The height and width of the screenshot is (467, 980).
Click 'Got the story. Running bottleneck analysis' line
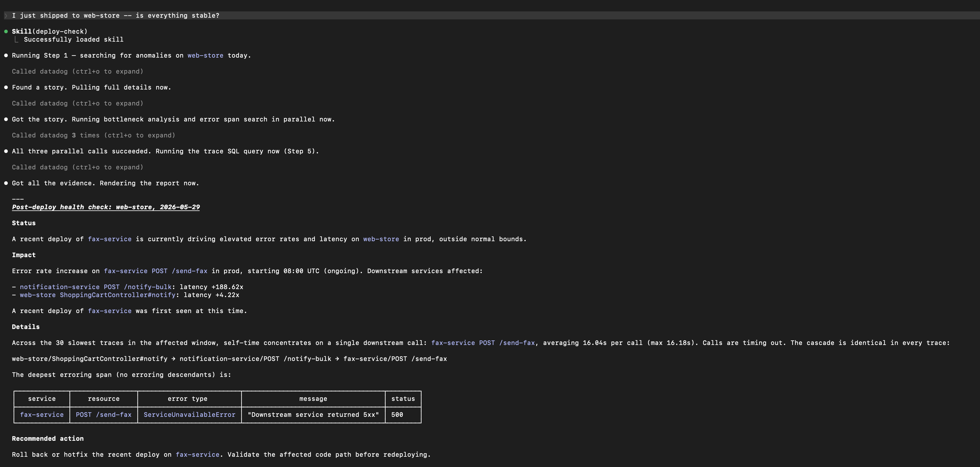click(173, 119)
